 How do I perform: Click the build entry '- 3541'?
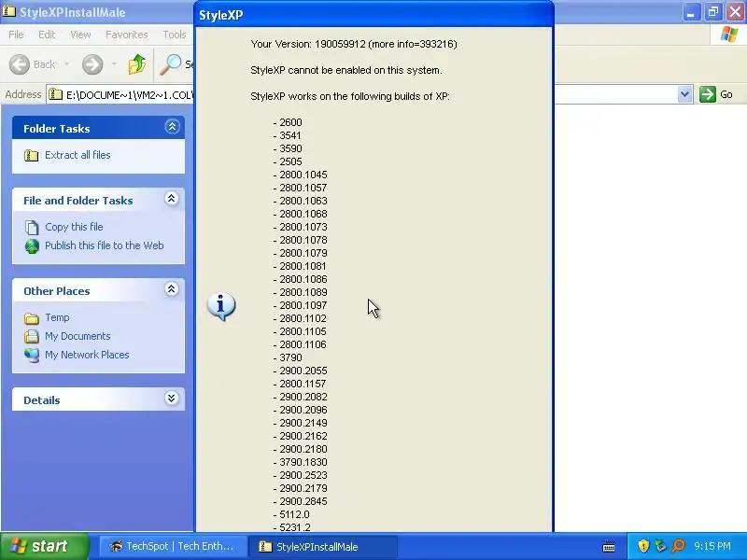click(288, 135)
